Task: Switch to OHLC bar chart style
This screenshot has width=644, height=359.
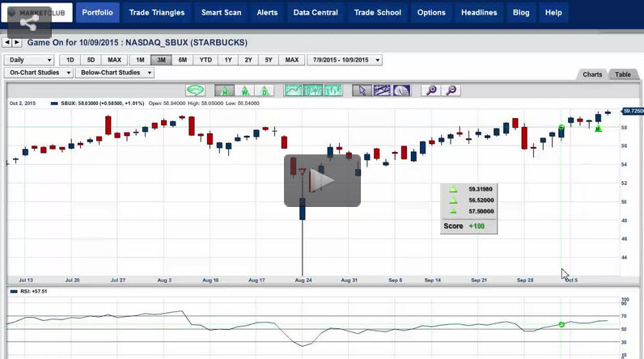Action: click(x=333, y=91)
